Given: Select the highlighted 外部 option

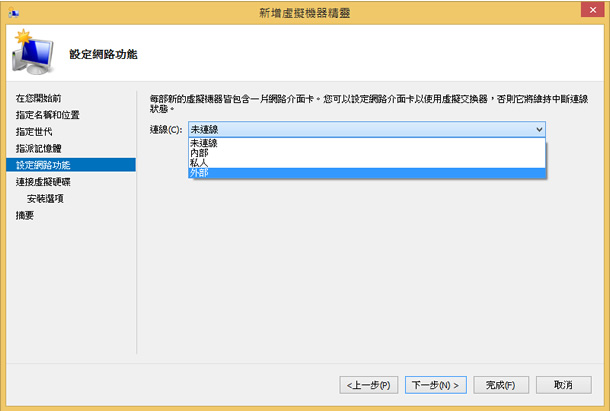Looking at the screenshot, I should 366,173.
